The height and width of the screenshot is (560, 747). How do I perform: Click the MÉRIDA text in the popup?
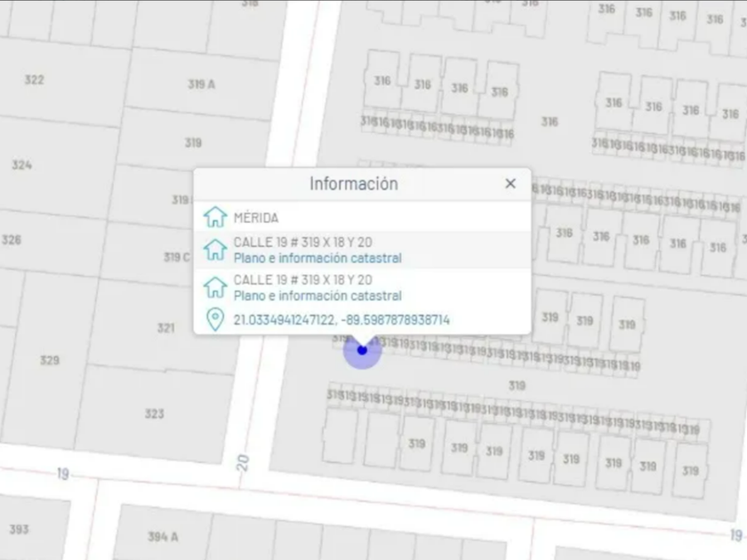(256, 218)
